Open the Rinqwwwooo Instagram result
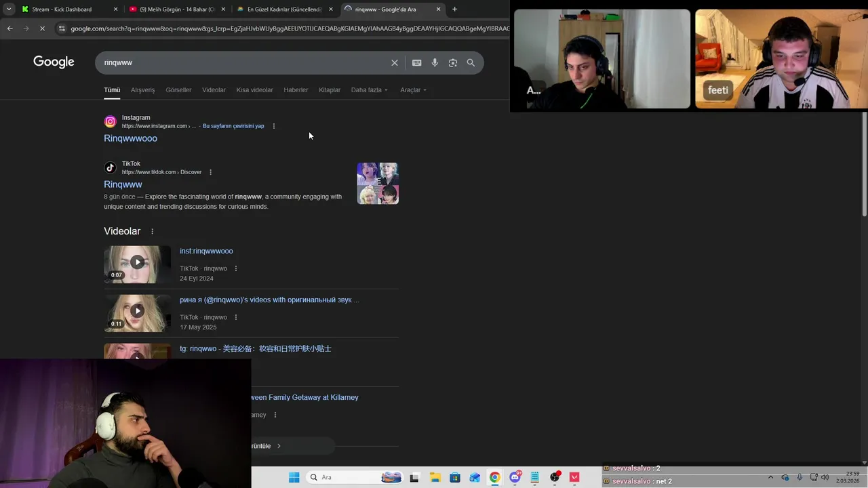Viewport: 868px width, 488px height. pos(130,138)
